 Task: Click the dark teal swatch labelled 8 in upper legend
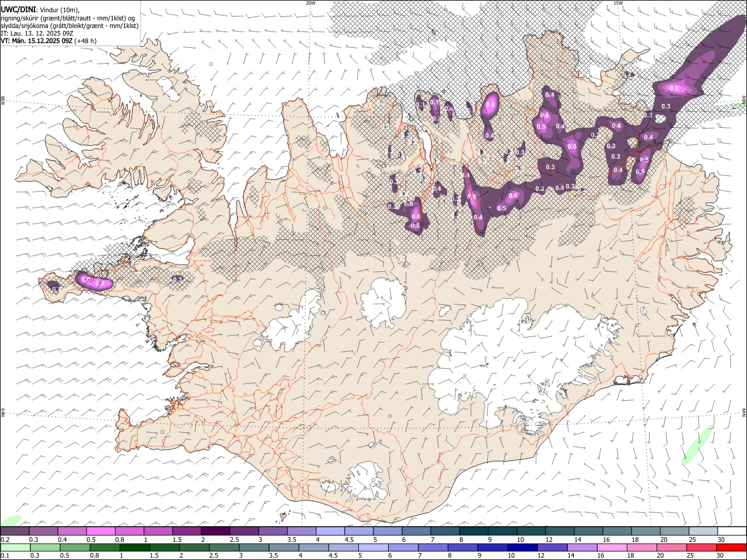point(473,531)
